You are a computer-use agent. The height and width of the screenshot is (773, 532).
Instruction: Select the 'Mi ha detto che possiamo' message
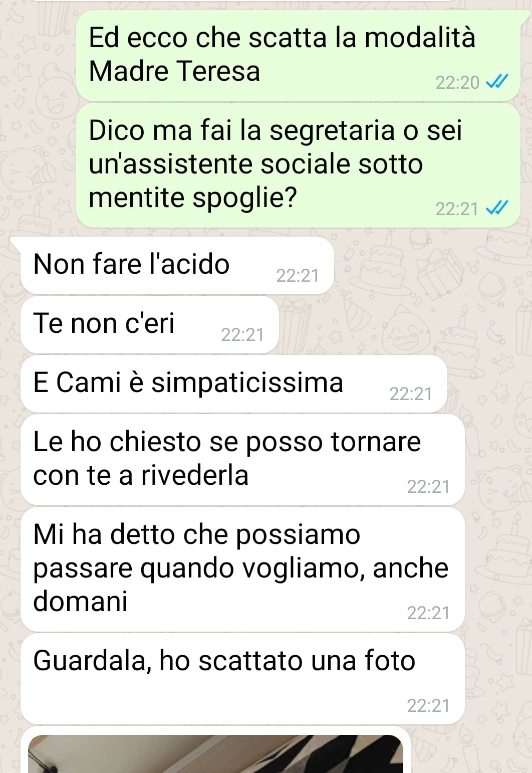(x=243, y=569)
